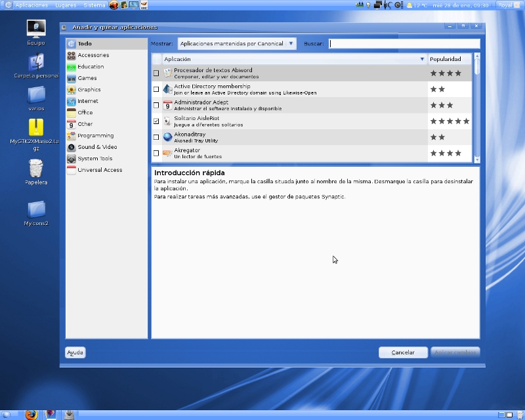Click the Akregator feed icon
Image resolution: width=525 pixels, height=420 pixels.
point(167,153)
